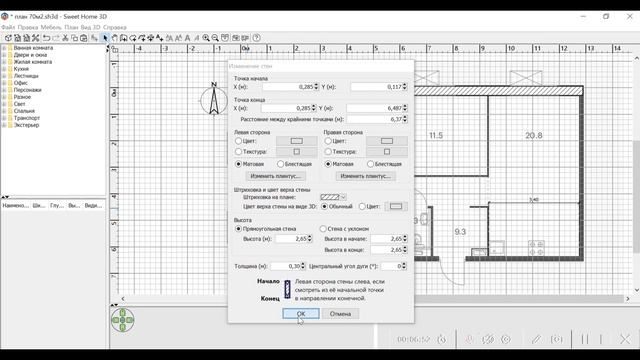640x360 pixels.
Task: Expand Офис furniture category
Action: click(x=4, y=83)
